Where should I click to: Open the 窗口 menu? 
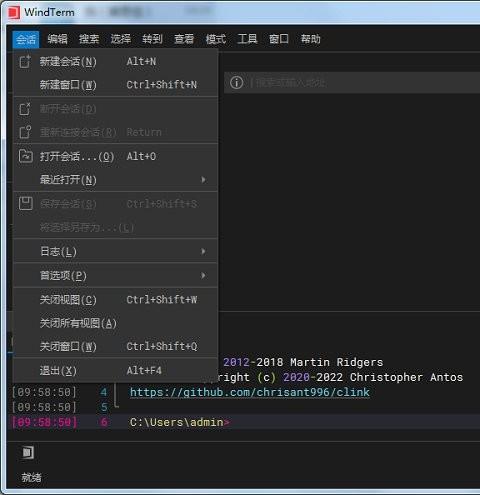coord(279,39)
